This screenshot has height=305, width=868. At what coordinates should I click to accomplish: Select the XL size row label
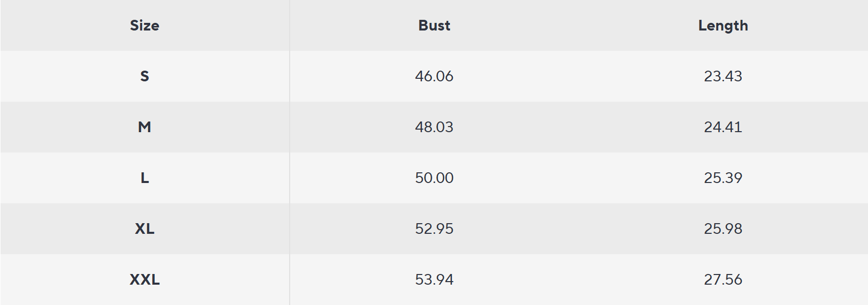[145, 229]
